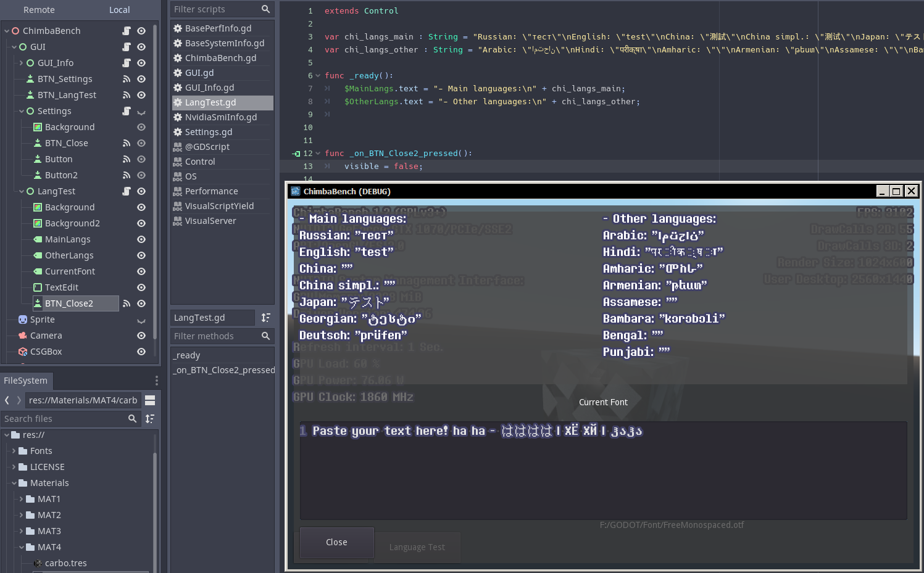Screen dimensions: 924x573
Task: Expand the MAT1 folder
Action: [22, 499]
